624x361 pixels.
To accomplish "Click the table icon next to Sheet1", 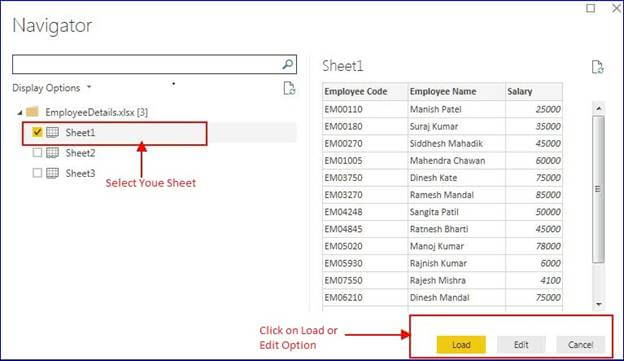I will tap(53, 132).
